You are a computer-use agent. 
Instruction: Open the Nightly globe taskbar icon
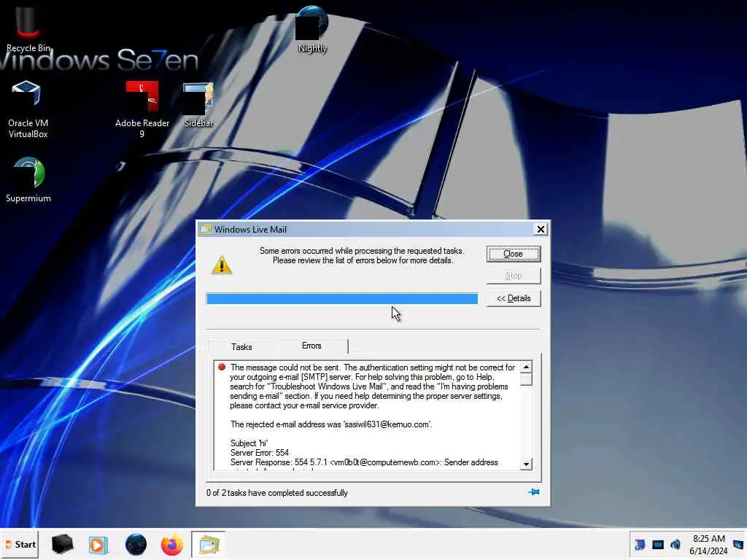pos(136,544)
